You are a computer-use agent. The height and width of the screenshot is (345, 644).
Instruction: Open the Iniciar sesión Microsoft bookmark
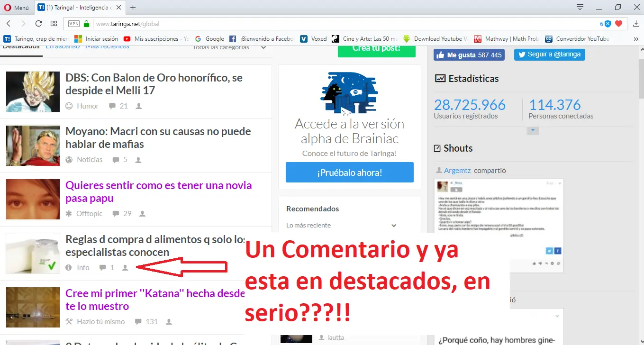[96, 39]
